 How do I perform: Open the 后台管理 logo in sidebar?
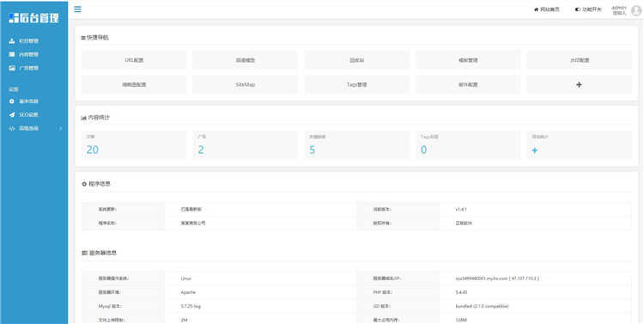click(33, 18)
